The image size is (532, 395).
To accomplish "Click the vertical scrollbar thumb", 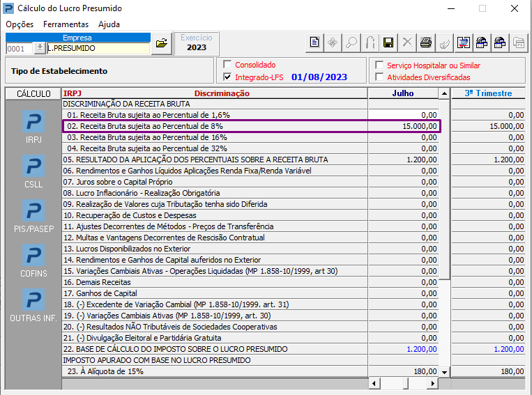I will (x=444, y=189).
